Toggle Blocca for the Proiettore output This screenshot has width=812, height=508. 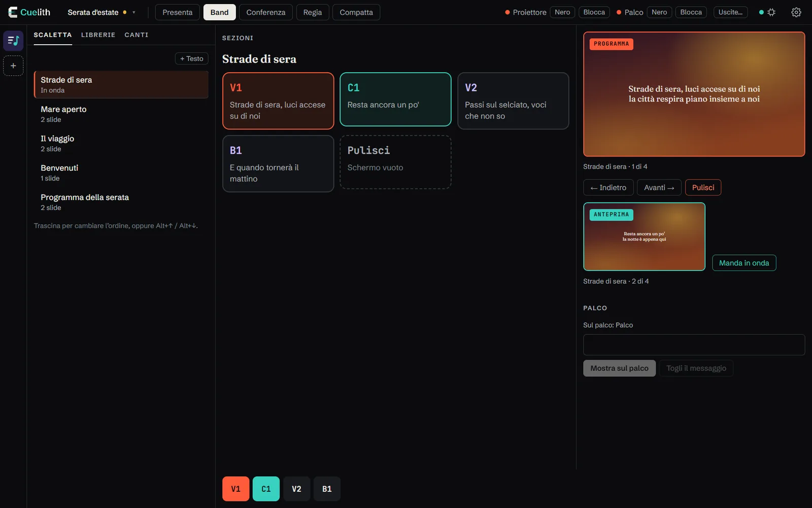click(594, 12)
